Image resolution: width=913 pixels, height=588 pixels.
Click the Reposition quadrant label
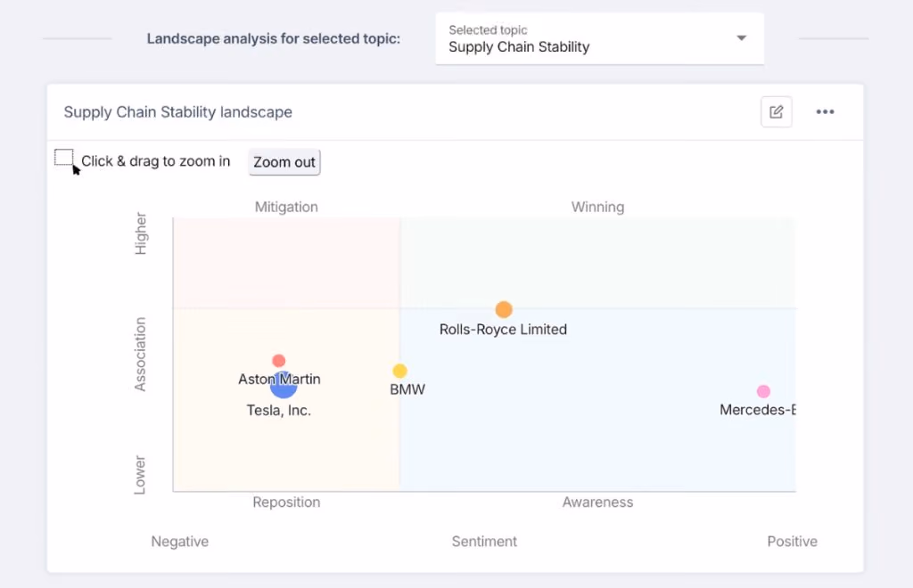click(286, 502)
